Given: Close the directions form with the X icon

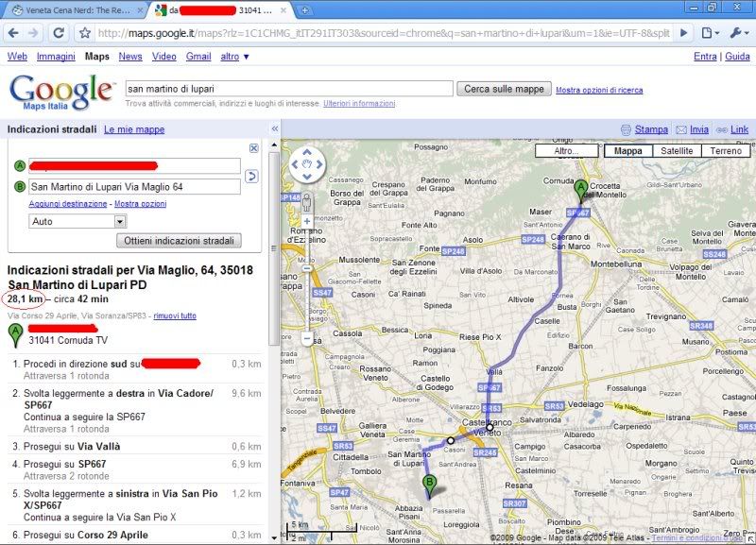Looking at the screenshot, I should coord(253,148).
